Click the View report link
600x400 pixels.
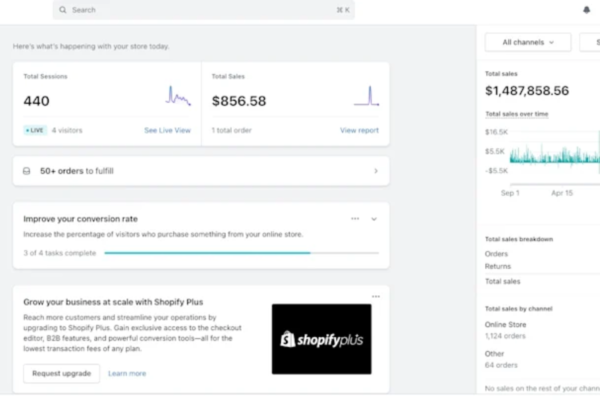click(x=359, y=130)
